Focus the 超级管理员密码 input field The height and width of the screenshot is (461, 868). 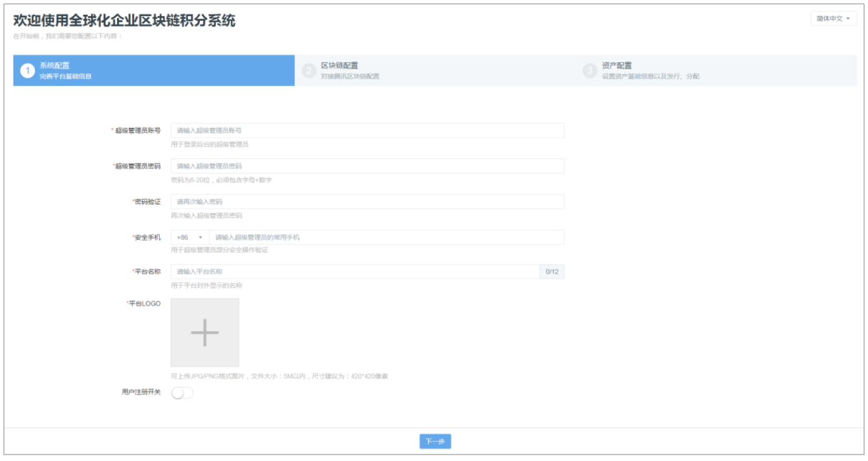pyautogui.click(x=367, y=166)
